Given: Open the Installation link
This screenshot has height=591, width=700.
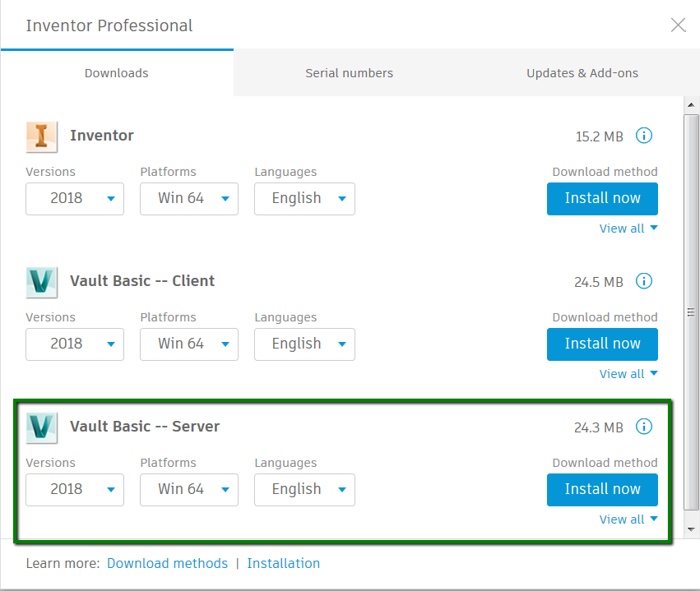Looking at the screenshot, I should (283, 563).
